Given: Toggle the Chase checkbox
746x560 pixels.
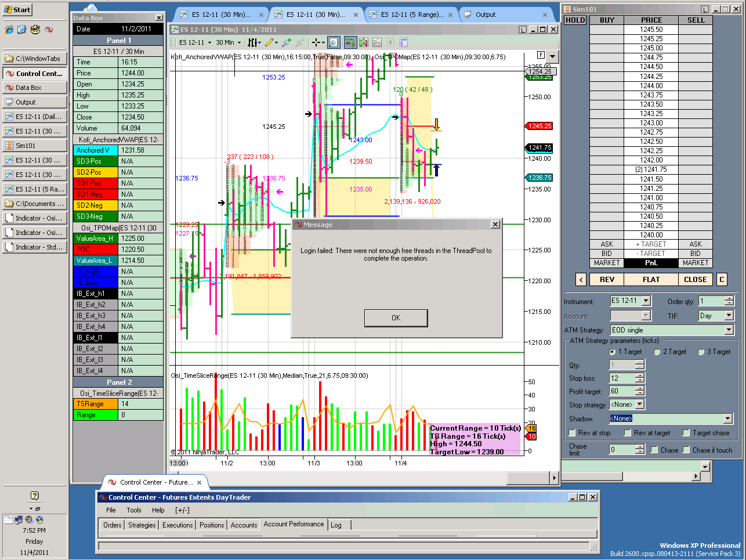Looking at the screenshot, I should pos(654,450).
